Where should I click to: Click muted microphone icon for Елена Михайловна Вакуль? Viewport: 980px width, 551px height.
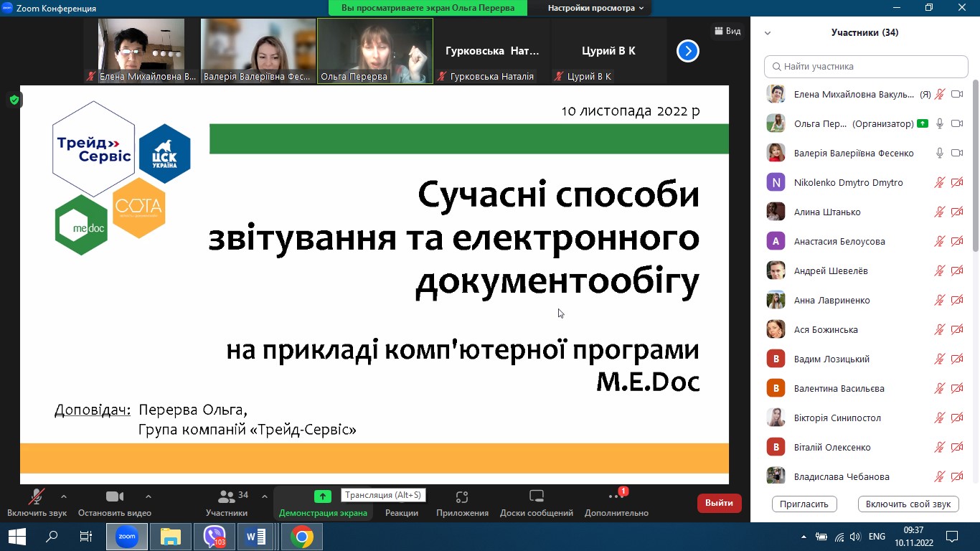tap(940, 94)
